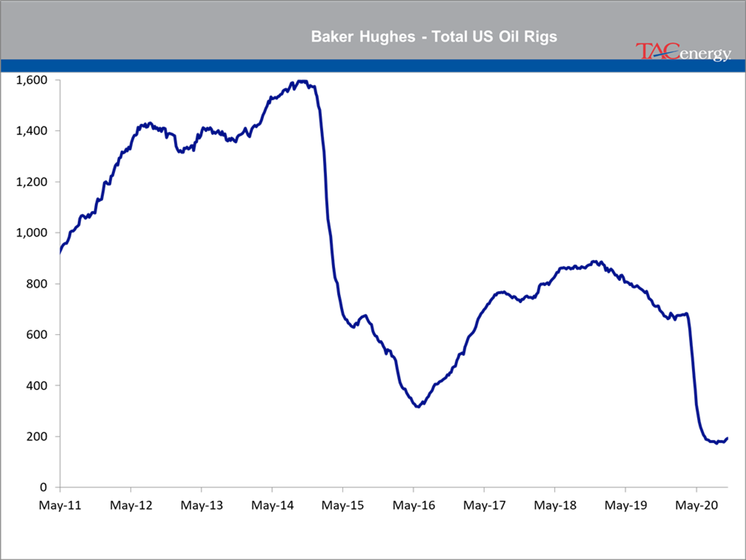Click the May-11 x-axis label
Viewport: 746px width, 560px height.
point(60,505)
